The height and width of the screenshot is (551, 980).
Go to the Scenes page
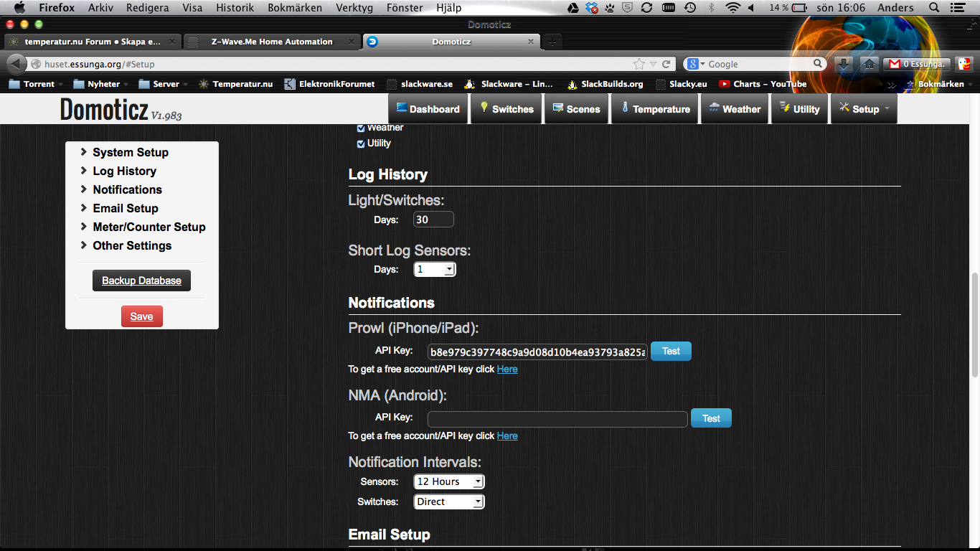click(576, 109)
